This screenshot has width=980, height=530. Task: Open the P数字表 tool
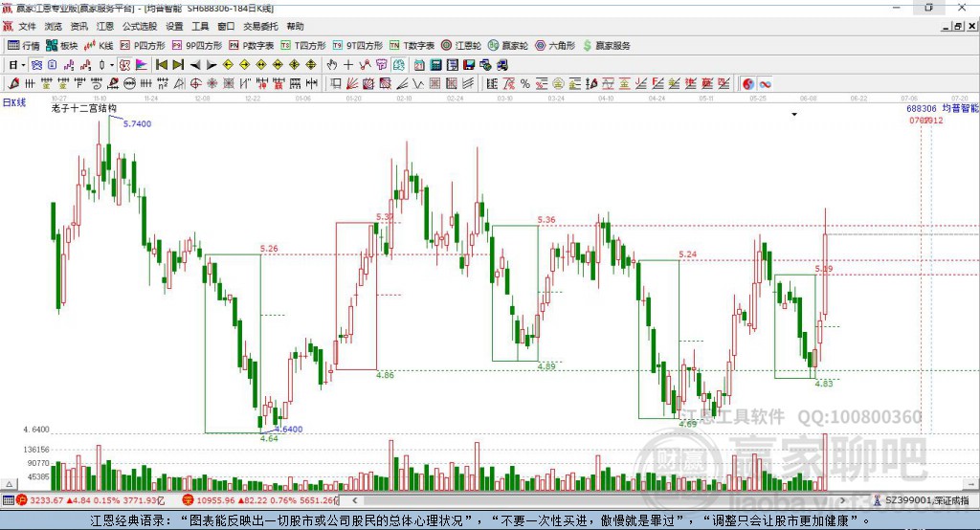pos(252,46)
